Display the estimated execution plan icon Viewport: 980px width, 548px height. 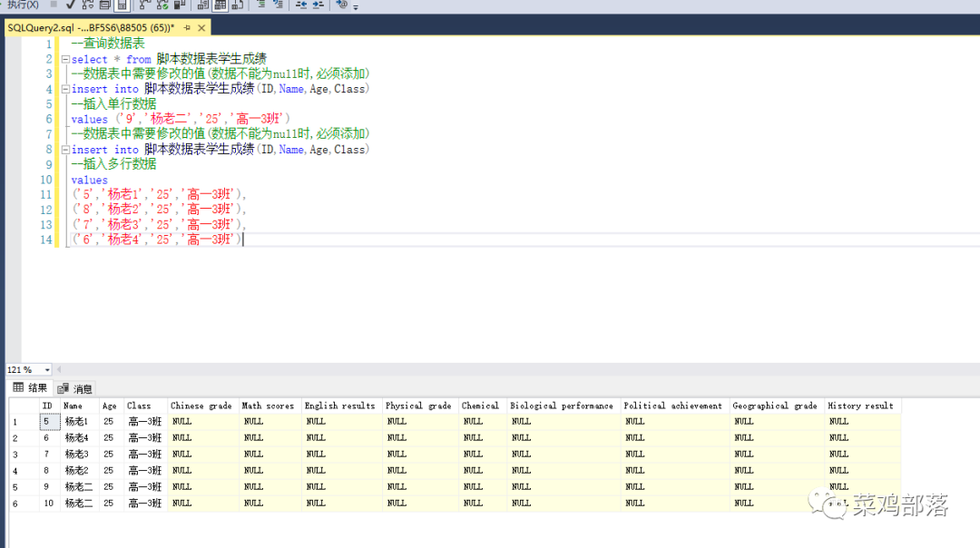(87, 5)
